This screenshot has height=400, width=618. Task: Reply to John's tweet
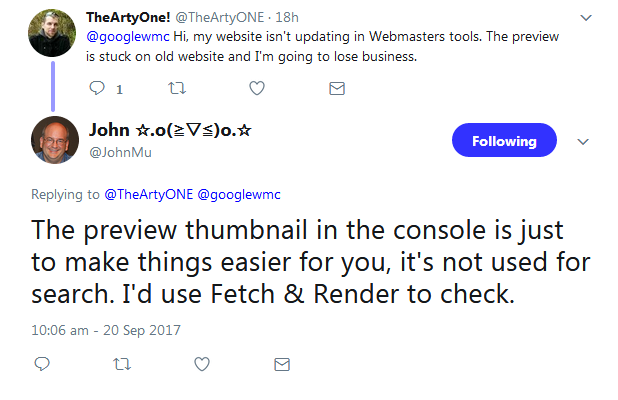(42, 364)
